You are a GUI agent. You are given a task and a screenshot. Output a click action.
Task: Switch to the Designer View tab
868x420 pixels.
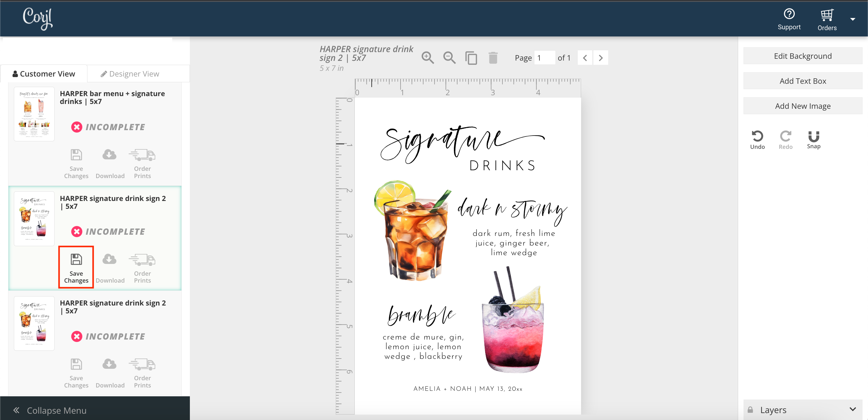click(x=130, y=74)
